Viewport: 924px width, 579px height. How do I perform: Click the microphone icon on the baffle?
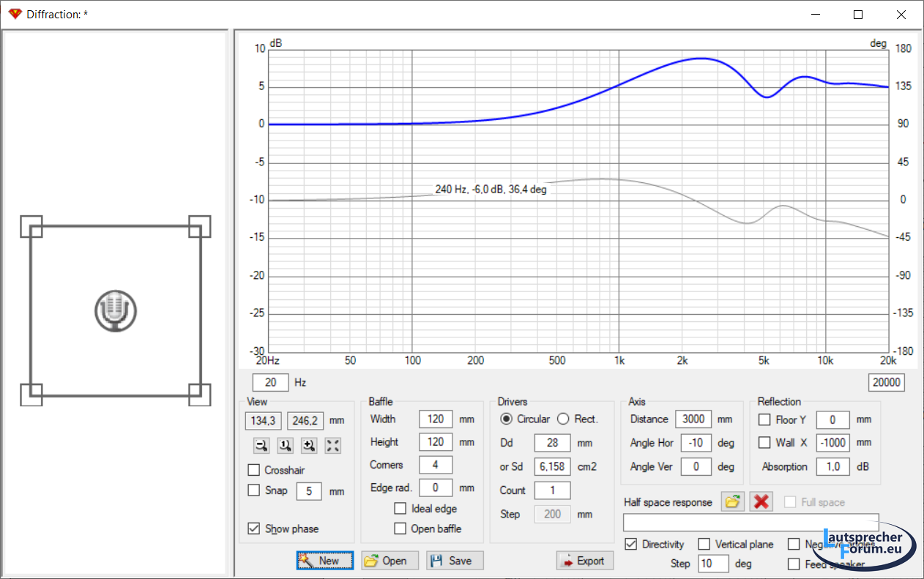pos(116,310)
